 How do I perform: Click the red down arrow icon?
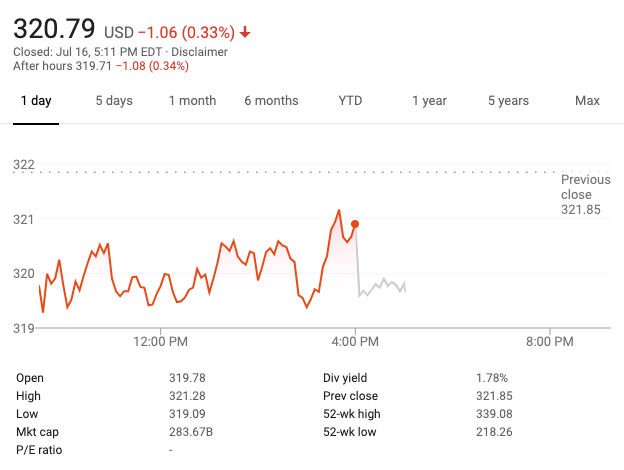(245, 32)
